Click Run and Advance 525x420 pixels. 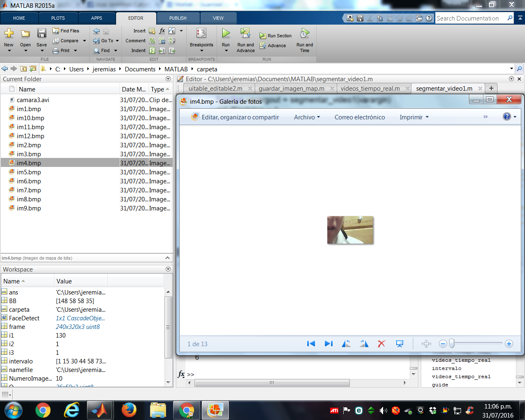246,40
